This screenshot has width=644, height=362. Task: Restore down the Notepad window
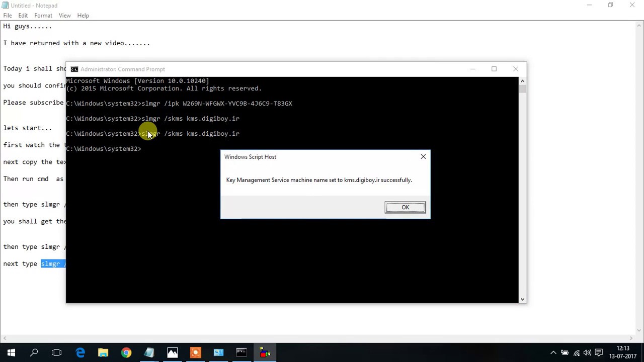(x=610, y=5)
